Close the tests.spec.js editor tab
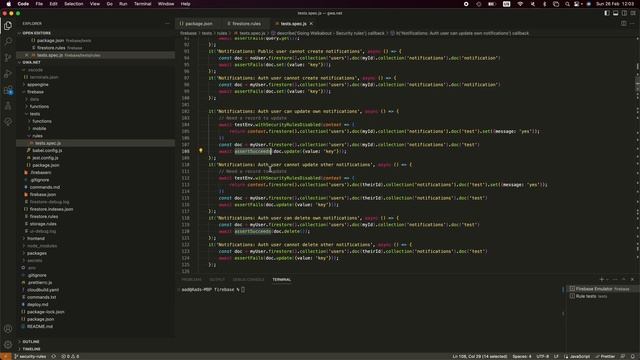The height and width of the screenshot is (360, 640). (x=311, y=24)
